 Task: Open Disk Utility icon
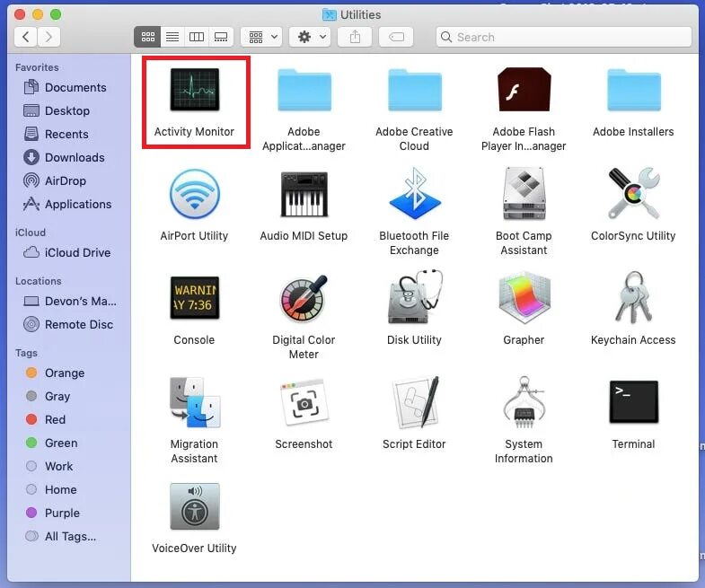click(x=415, y=297)
